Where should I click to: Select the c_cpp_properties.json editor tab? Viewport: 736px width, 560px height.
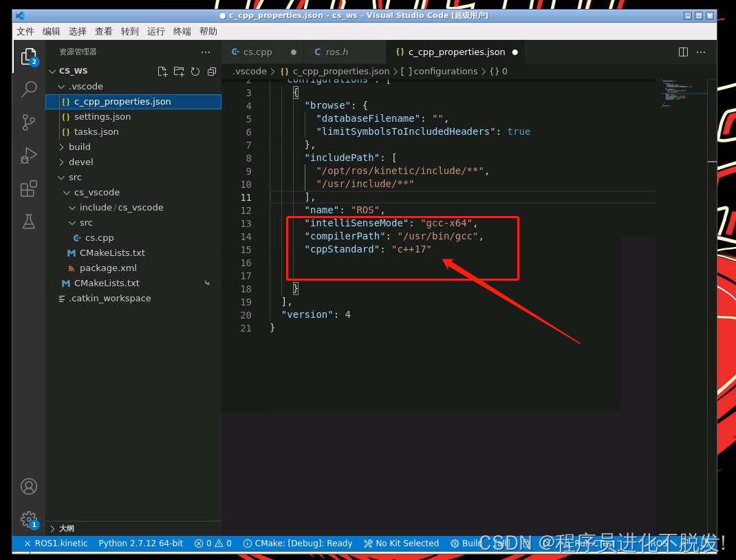456,52
